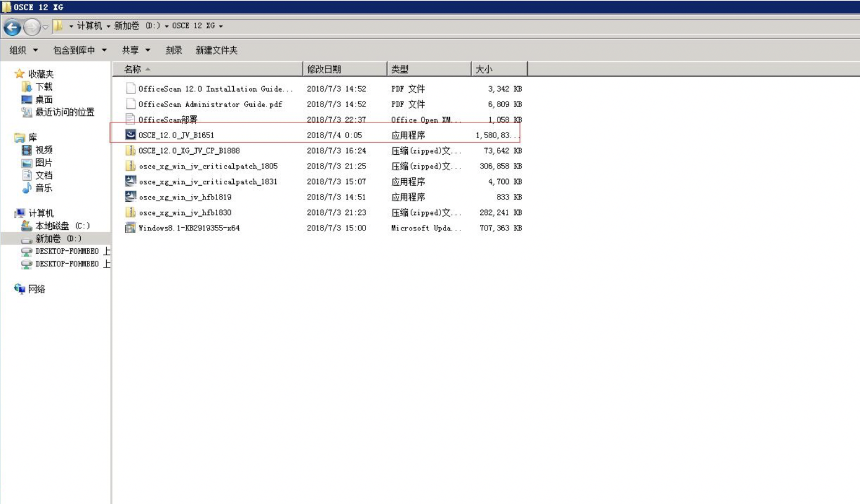
Task: Click the 桌面 icon in the sidebar
Action: [27, 99]
